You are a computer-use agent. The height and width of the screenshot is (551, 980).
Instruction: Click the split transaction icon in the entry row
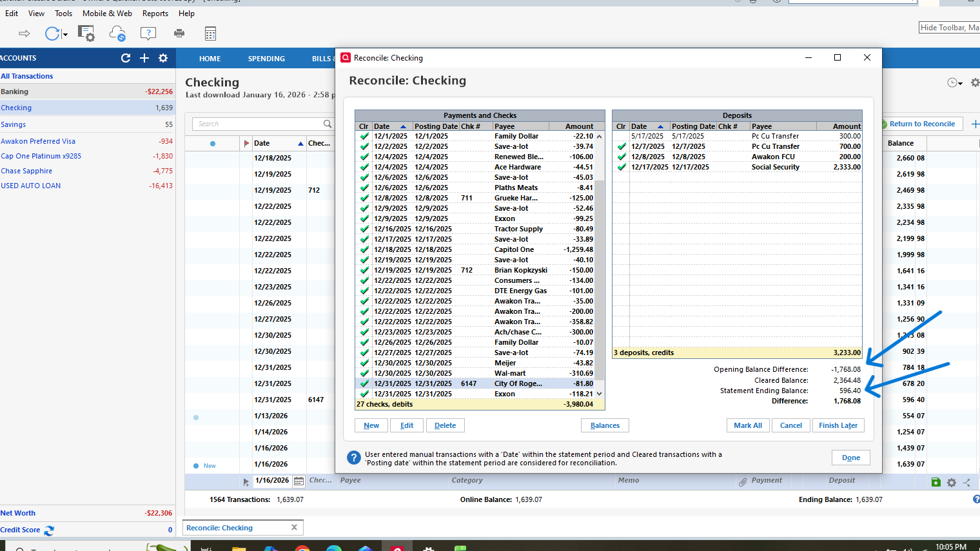pyautogui.click(x=966, y=482)
